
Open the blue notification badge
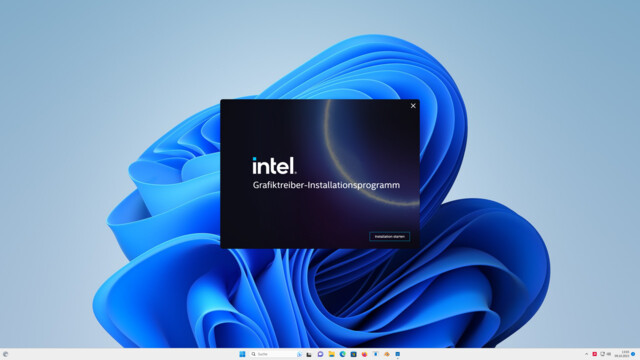point(633,354)
